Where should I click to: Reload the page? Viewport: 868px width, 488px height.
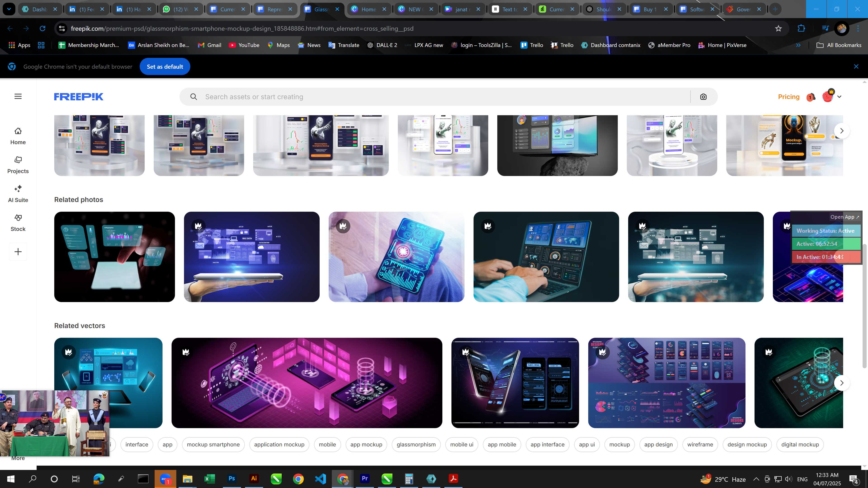tap(42, 29)
